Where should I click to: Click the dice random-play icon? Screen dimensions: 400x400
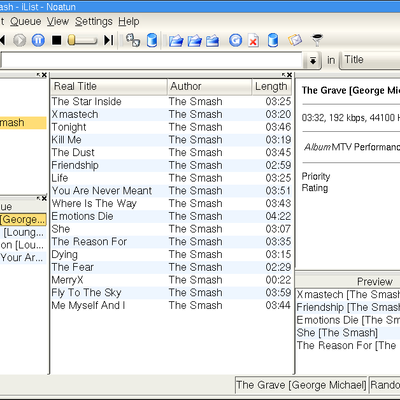[x=133, y=40]
